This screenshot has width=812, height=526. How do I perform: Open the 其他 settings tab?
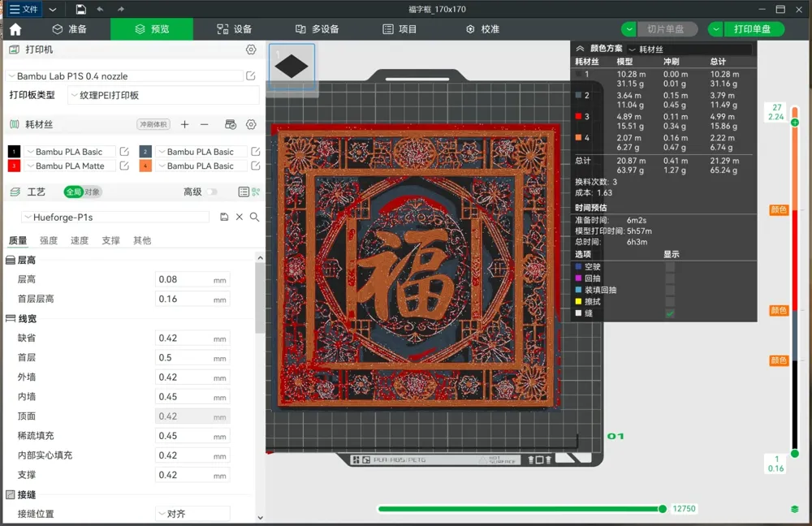pos(142,240)
